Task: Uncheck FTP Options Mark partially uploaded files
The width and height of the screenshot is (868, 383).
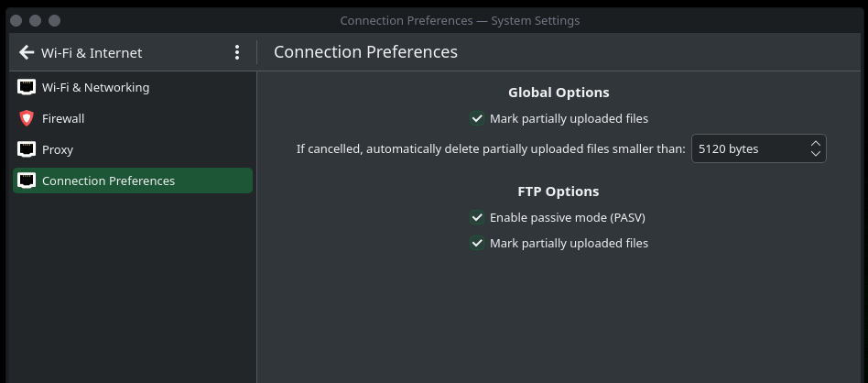Action: (477, 243)
